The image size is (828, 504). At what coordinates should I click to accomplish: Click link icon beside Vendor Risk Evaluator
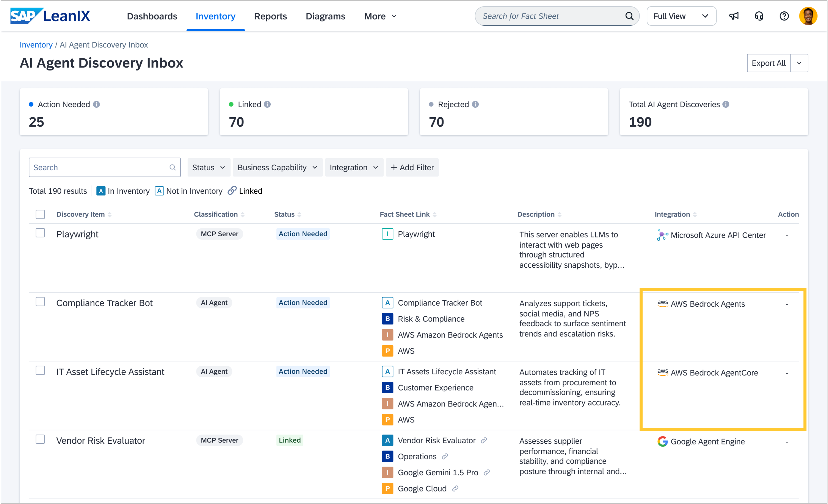tap(484, 440)
